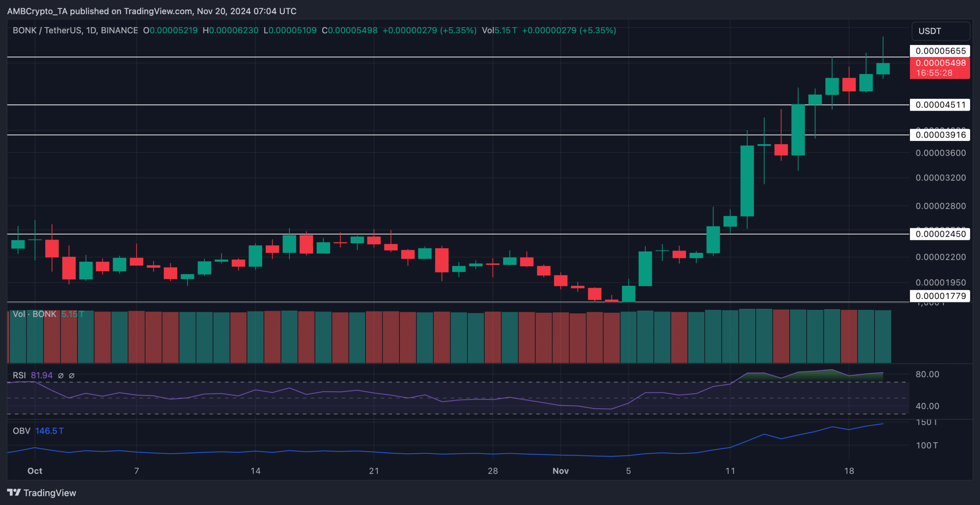The height and width of the screenshot is (505, 980).
Task: Click the opening price O0.00005219 value
Action: tap(170, 30)
